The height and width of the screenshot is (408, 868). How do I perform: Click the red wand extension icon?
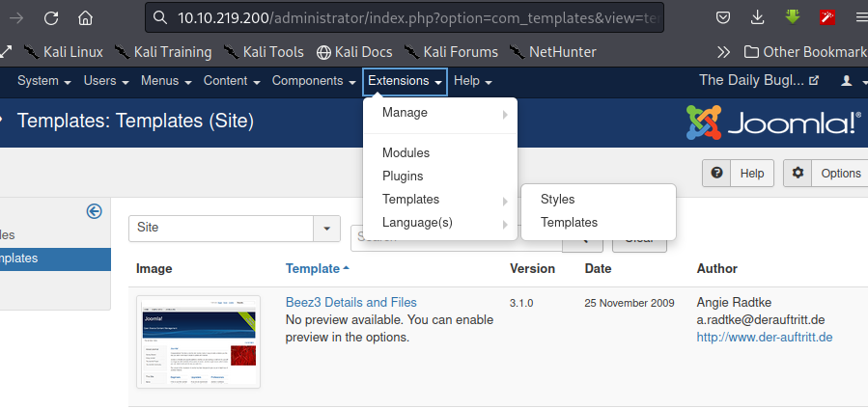[x=827, y=17]
